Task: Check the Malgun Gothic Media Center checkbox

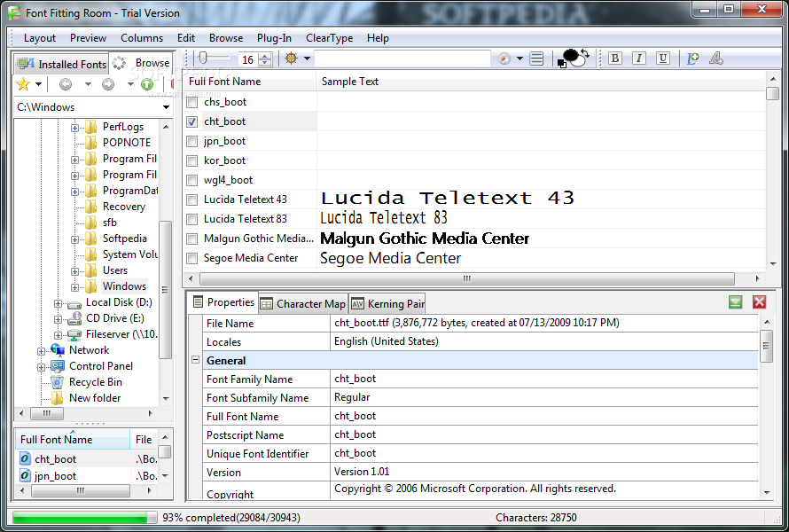Action: point(191,239)
